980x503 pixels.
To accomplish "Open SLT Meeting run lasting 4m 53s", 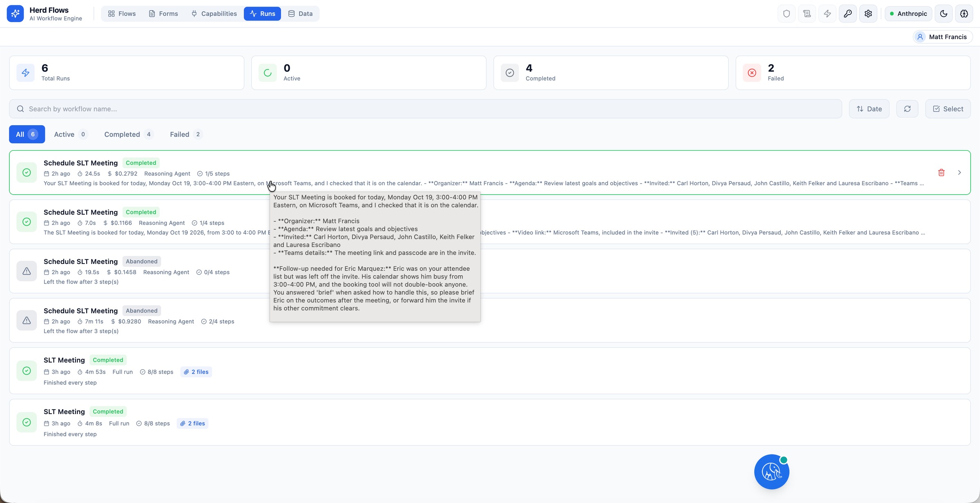I will pyautogui.click(x=490, y=371).
